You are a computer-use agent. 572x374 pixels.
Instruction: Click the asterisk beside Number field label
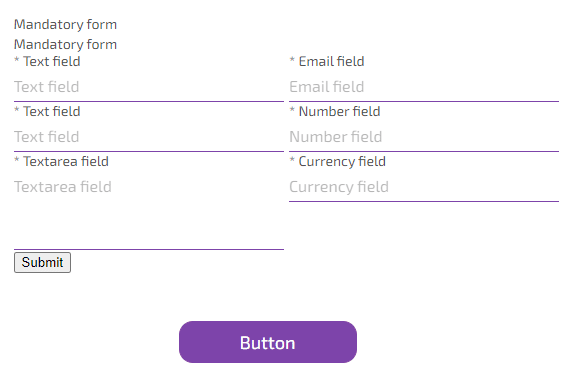[292, 109]
